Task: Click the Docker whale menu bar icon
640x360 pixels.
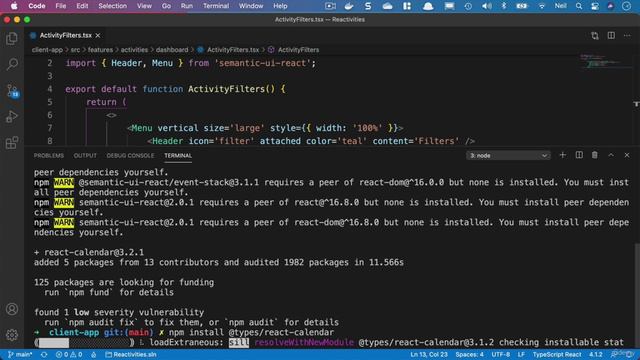Action: (349, 6)
